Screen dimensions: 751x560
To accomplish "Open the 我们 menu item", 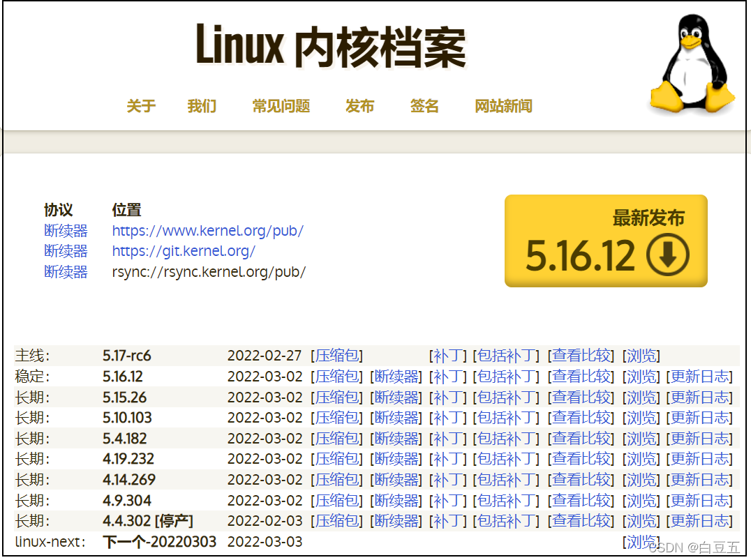I will 202,106.
